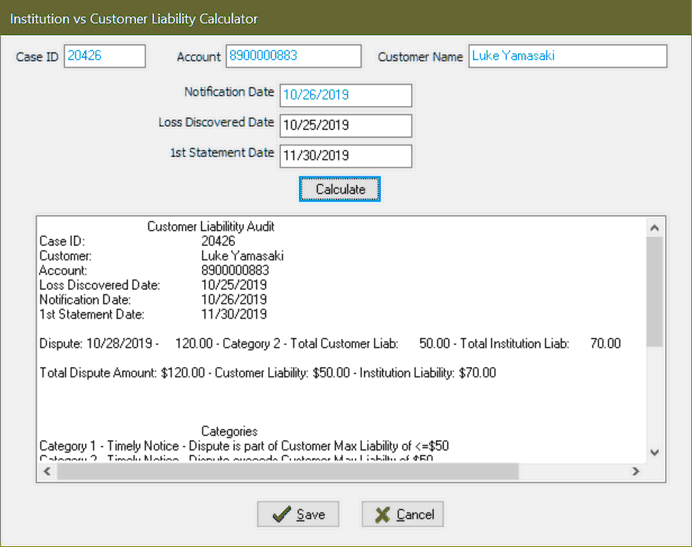Click the horizontal scrollbar left arrow
The height and width of the screenshot is (547, 692).
46,471
